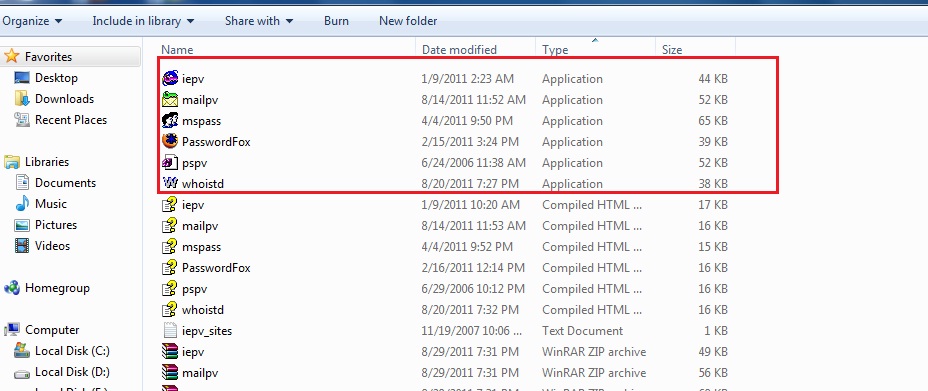This screenshot has height=391, width=928.
Task: Select the whoistd Compiled HTML help icon
Action: point(170,309)
